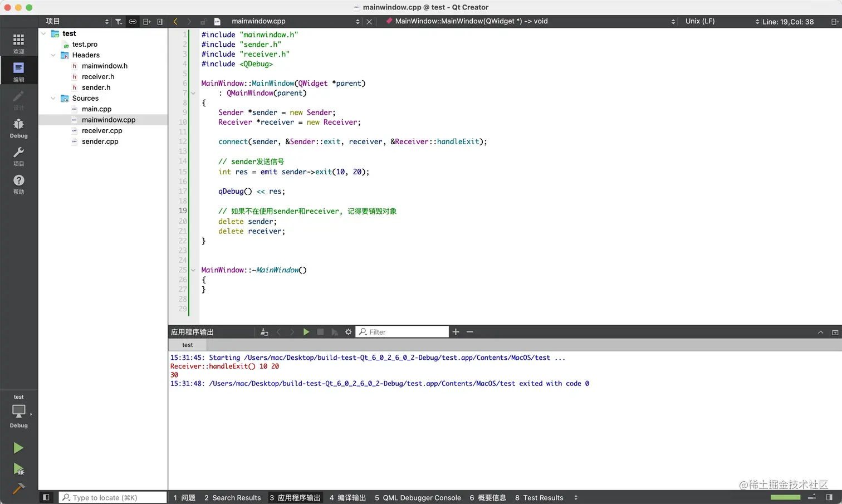Screen dimensions: 842x504
Task: Zoom in on the output text with plus
Action: (456, 332)
